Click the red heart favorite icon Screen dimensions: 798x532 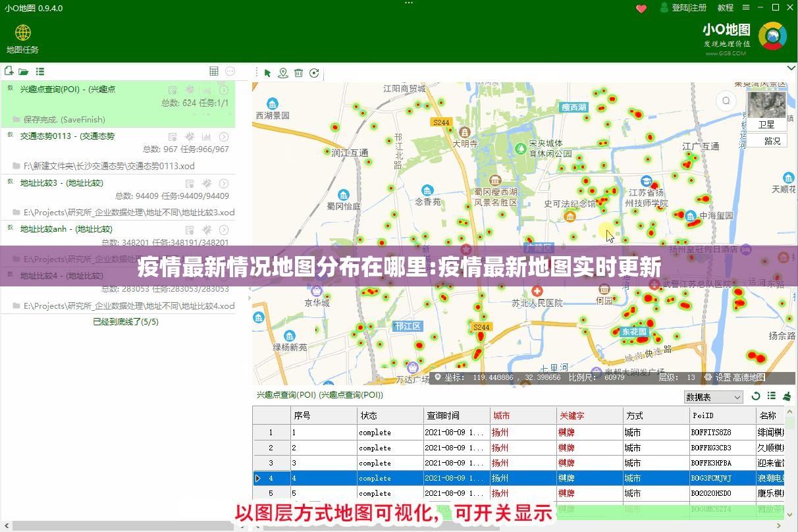tap(641, 8)
